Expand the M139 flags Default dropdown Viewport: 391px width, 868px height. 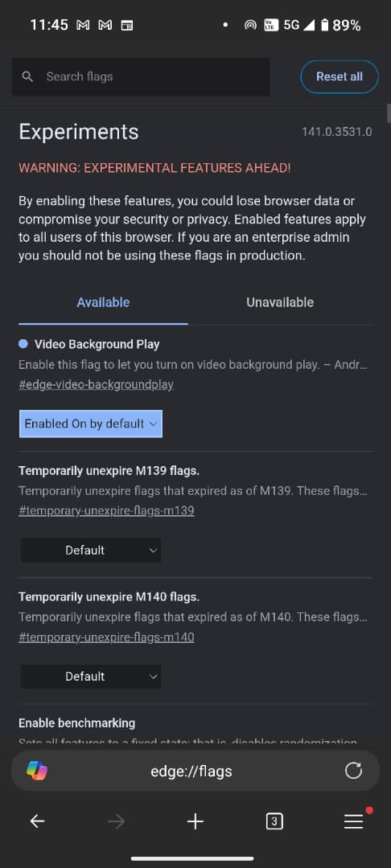tap(91, 551)
